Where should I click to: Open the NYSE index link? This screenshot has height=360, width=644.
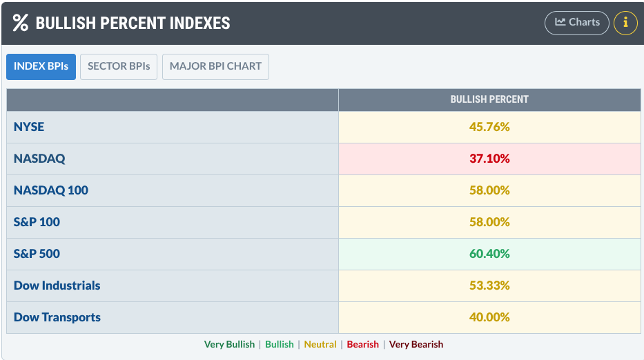coord(29,127)
